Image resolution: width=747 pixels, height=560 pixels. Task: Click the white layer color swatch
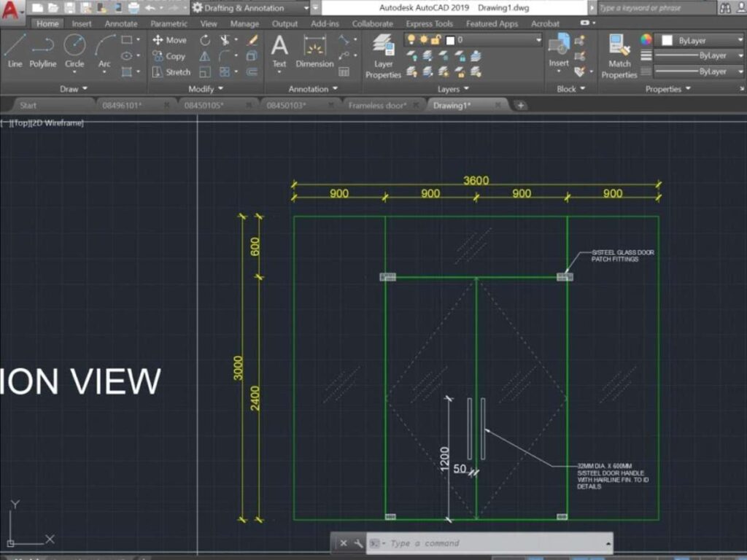click(450, 41)
